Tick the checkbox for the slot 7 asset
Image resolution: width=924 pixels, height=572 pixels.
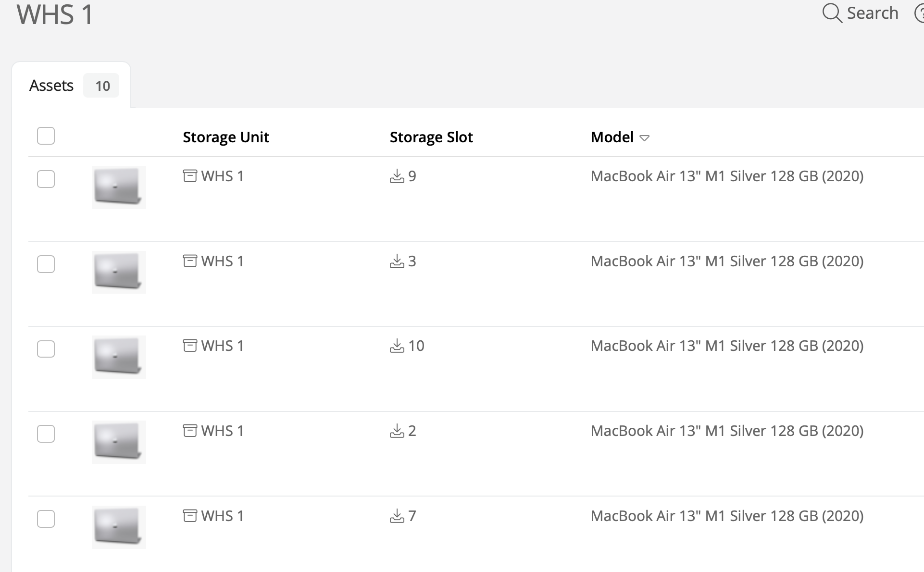point(46,519)
